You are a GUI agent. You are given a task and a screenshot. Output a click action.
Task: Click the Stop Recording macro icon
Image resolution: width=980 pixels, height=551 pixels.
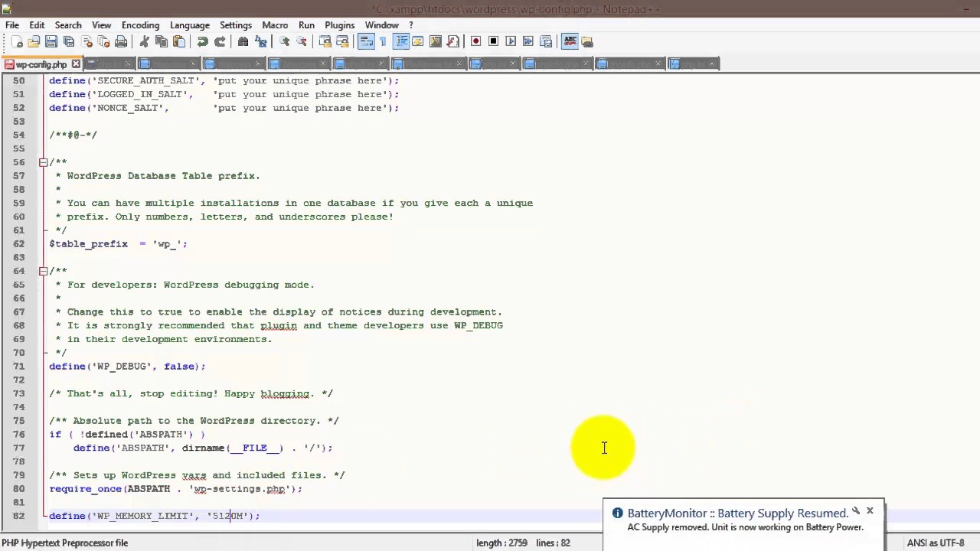tap(493, 41)
